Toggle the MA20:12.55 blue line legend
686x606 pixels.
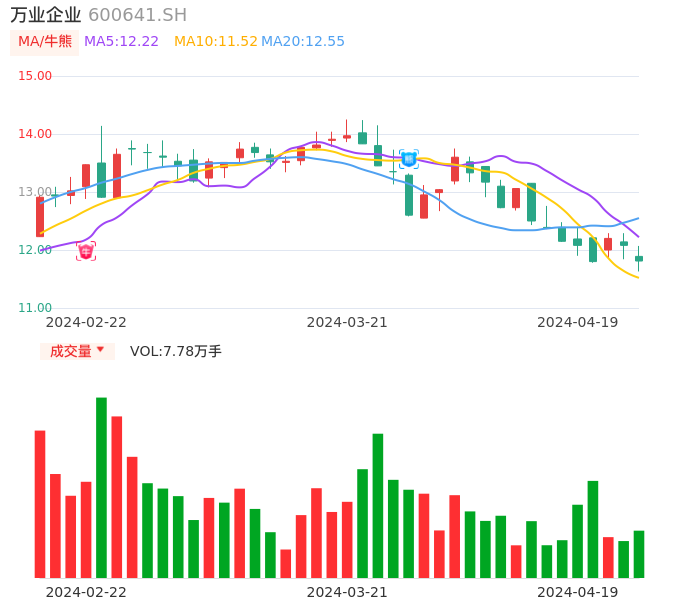click(302, 42)
